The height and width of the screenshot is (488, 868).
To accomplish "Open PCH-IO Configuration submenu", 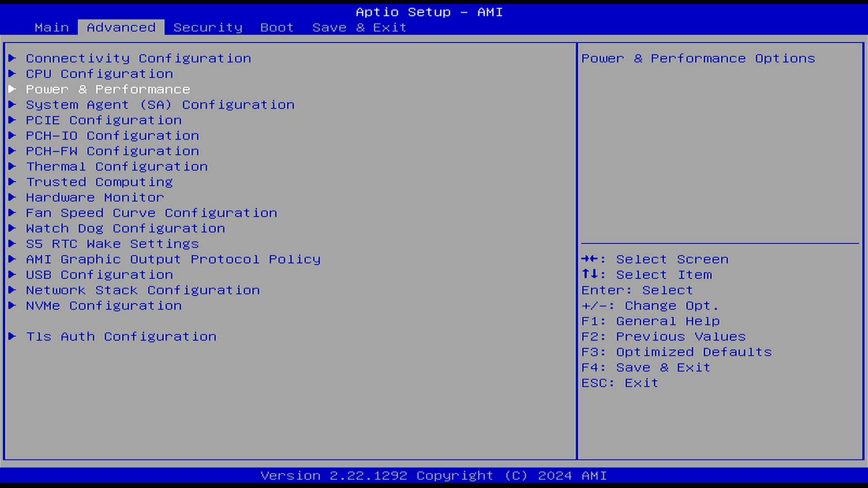I will coord(112,136).
